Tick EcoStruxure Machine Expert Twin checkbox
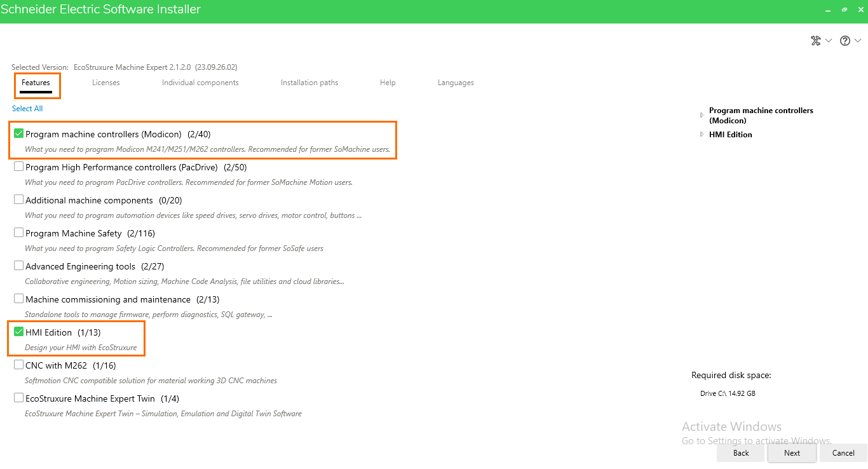Image resolution: width=868 pixels, height=469 pixels. point(19,398)
